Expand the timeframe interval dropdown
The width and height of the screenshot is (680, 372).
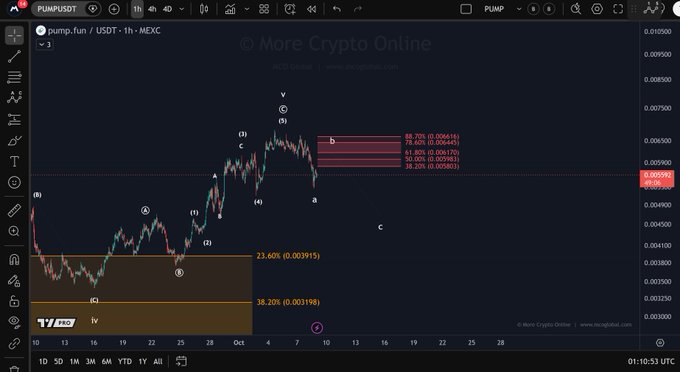[x=182, y=9]
